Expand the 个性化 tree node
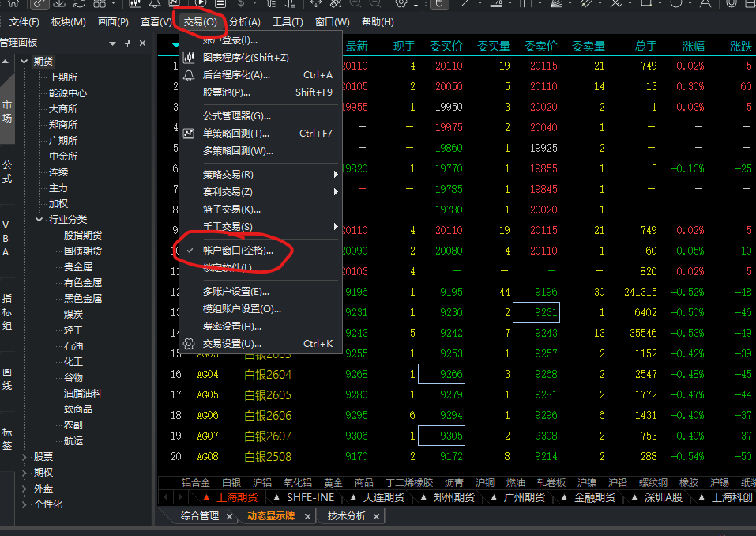The width and height of the screenshot is (756, 536). (24, 504)
